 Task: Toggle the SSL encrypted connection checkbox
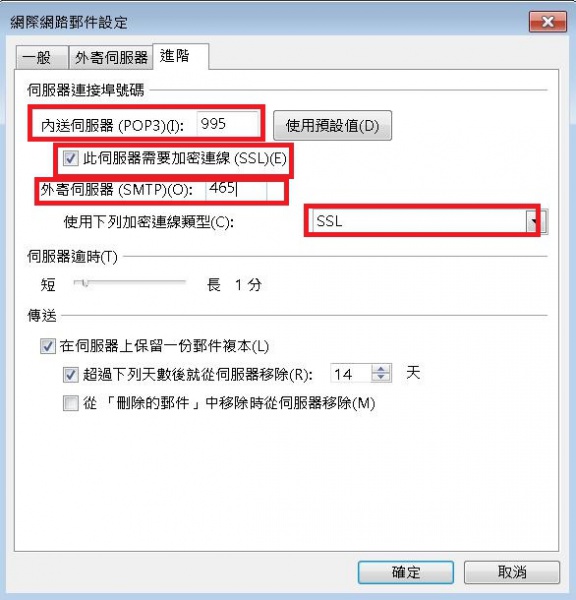click(71, 158)
